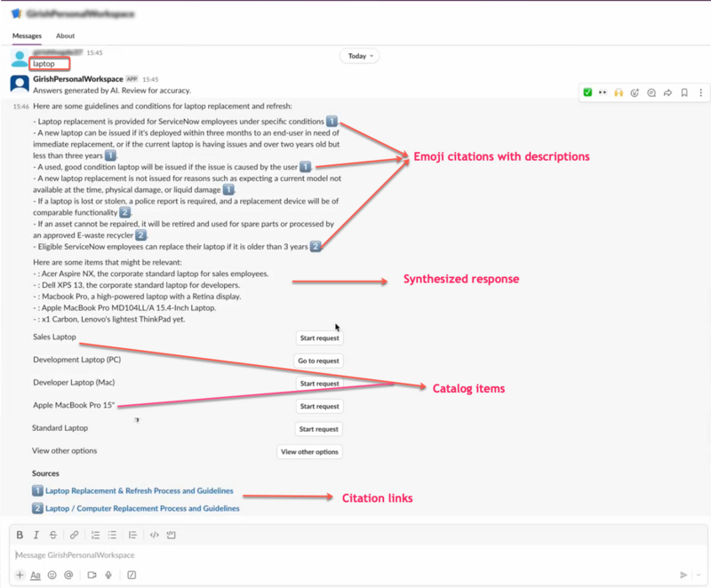Record an audio clip with microphone
This screenshot has width=711, height=588.
pos(108,575)
